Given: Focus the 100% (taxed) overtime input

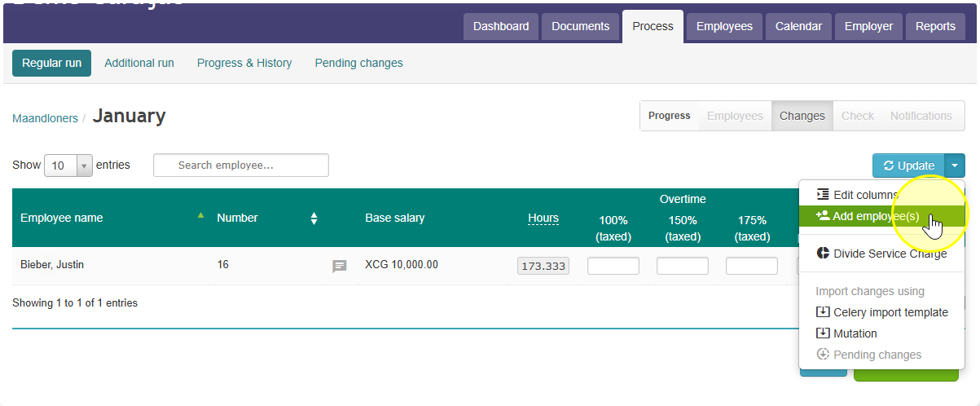Looking at the screenshot, I should 613,266.
